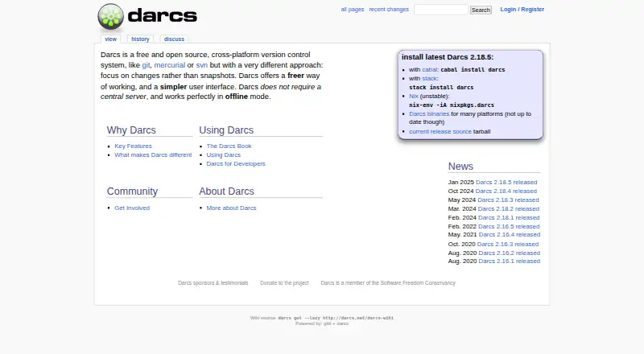644x354 pixels.
Task: Open the cabal link in install box
Action: (430, 70)
